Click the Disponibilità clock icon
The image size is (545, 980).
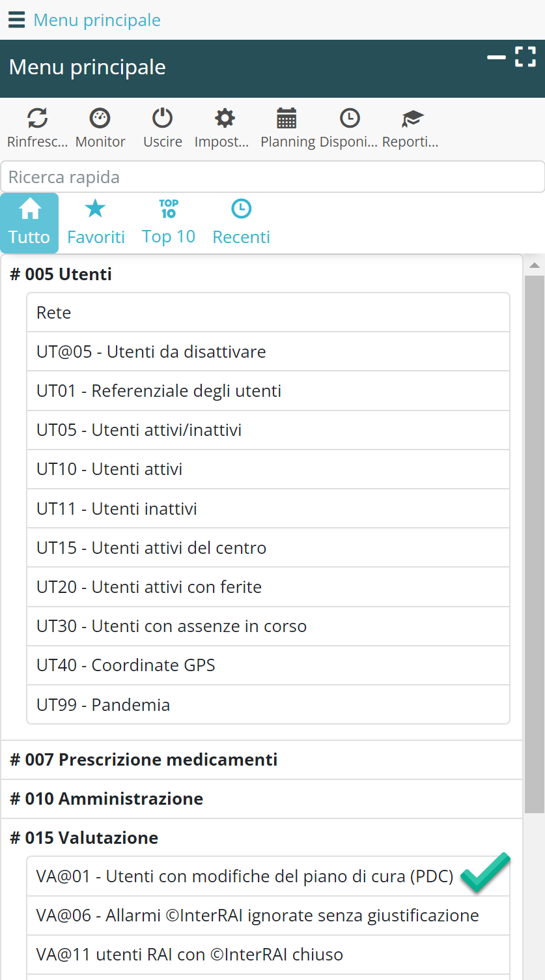point(350,119)
